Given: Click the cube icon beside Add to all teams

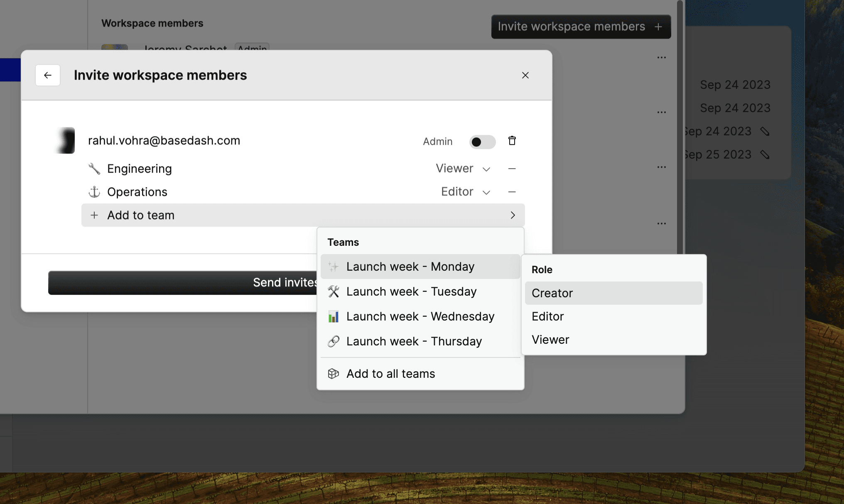Looking at the screenshot, I should pyautogui.click(x=333, y=374).
